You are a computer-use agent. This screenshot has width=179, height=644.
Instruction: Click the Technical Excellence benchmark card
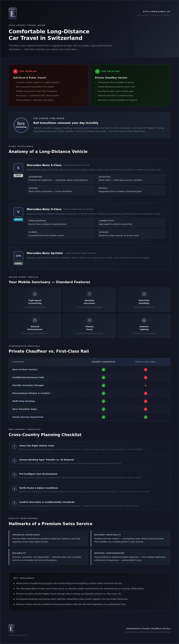48,538
